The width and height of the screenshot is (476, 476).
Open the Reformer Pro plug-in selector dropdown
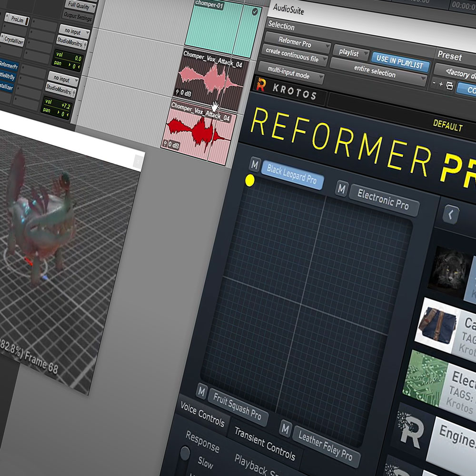point(297,43)
